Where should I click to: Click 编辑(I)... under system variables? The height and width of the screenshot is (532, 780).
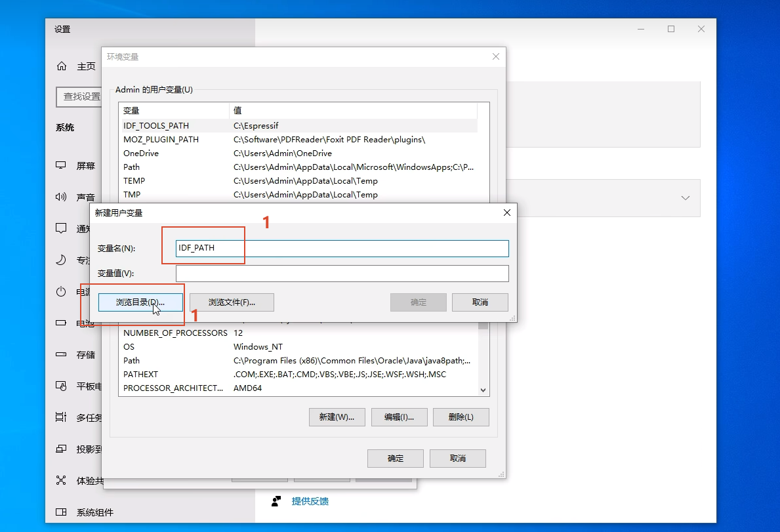tap(399, 417)
